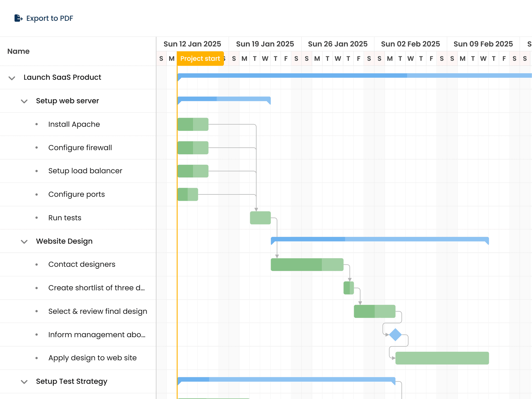Collapse the Website Design group
The image size is (532, 399).
[x=24, y=242]
